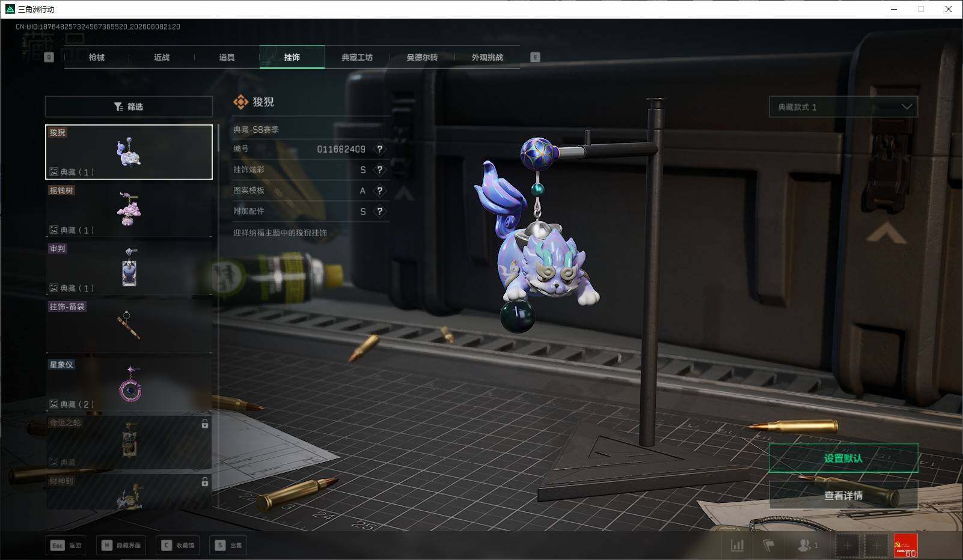This screenshot has width=963, height=560.
Task: Click the 典藏 collection icon under 摇钱树
Action: point(53,230)
